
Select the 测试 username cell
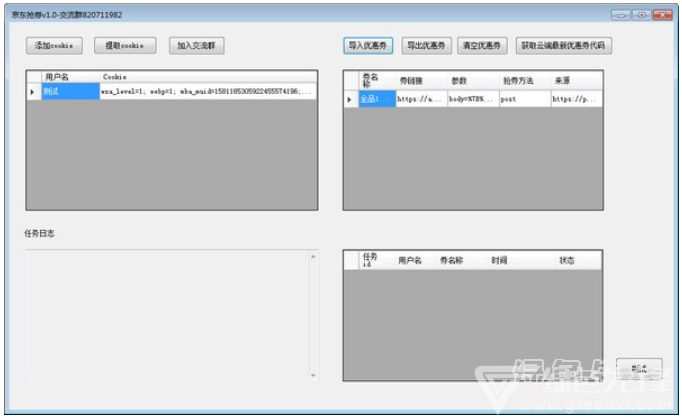coord(70,91)
